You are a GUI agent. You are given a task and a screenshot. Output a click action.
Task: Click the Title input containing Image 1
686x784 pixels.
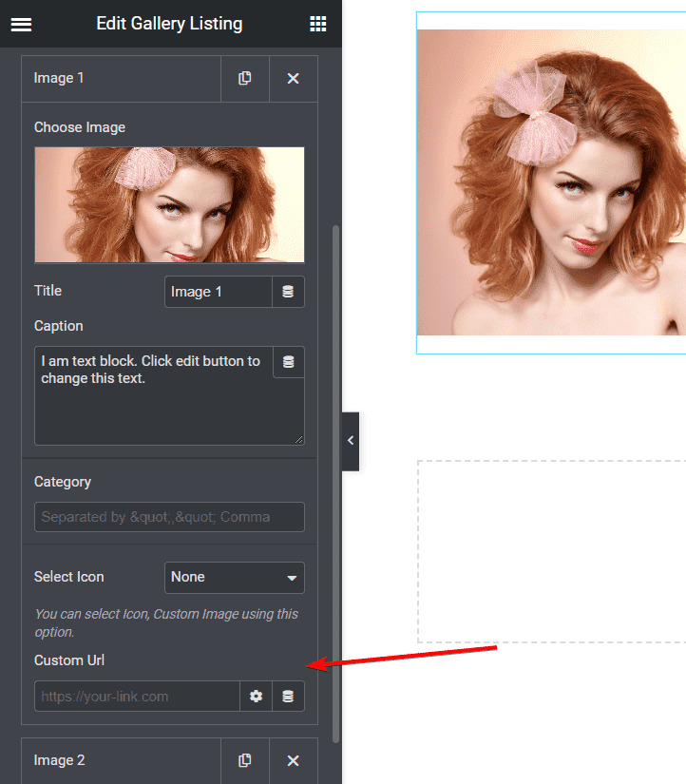click(x=219, y=292)
